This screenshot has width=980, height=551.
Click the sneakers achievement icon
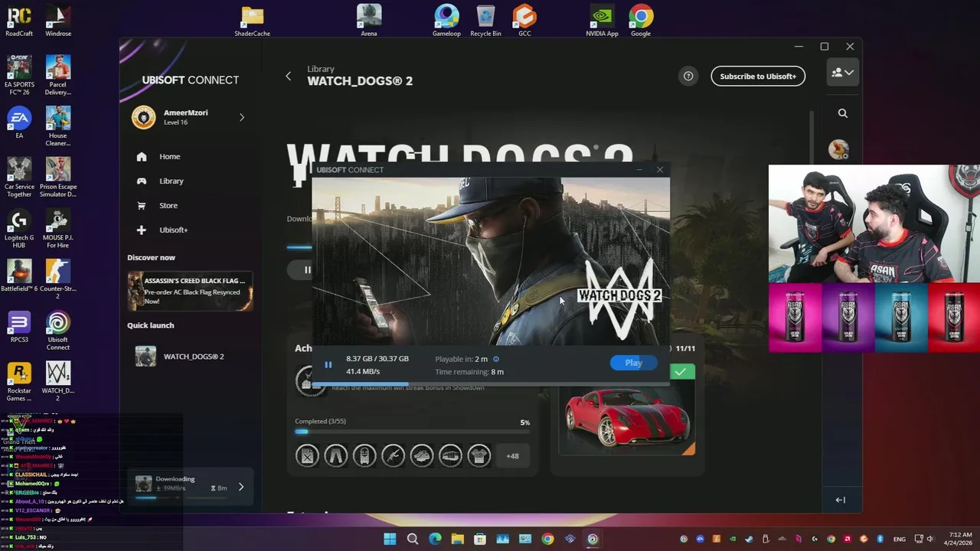pos(422,456)
